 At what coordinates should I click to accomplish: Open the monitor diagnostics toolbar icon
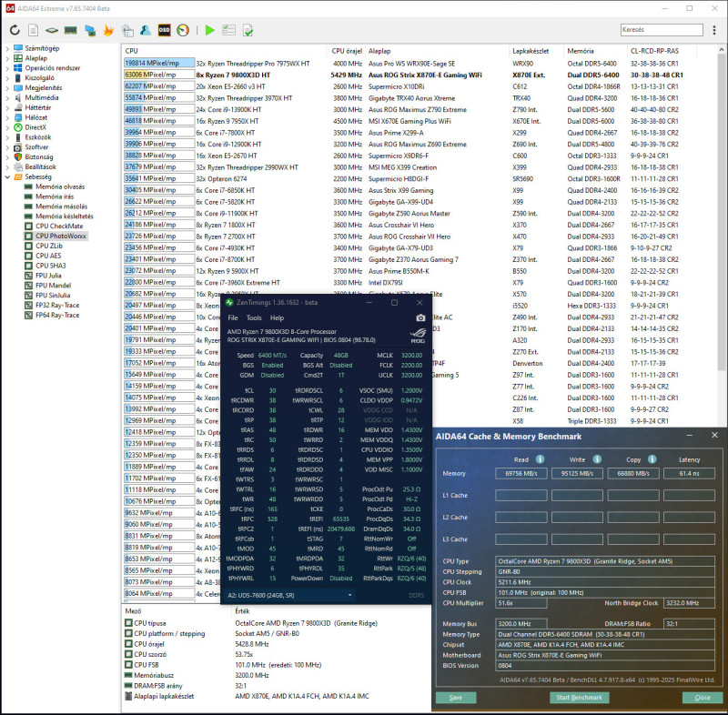90,30
